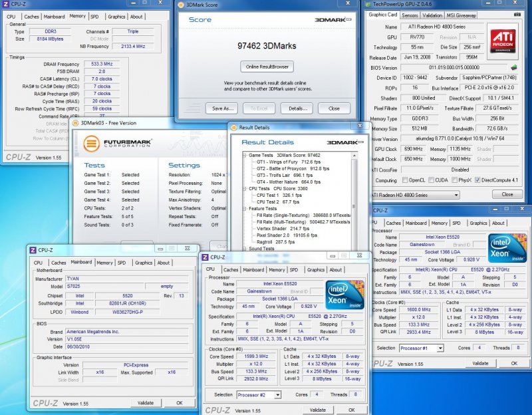Select the GT3 - Troll's Lair result row

tap(285, 176)
